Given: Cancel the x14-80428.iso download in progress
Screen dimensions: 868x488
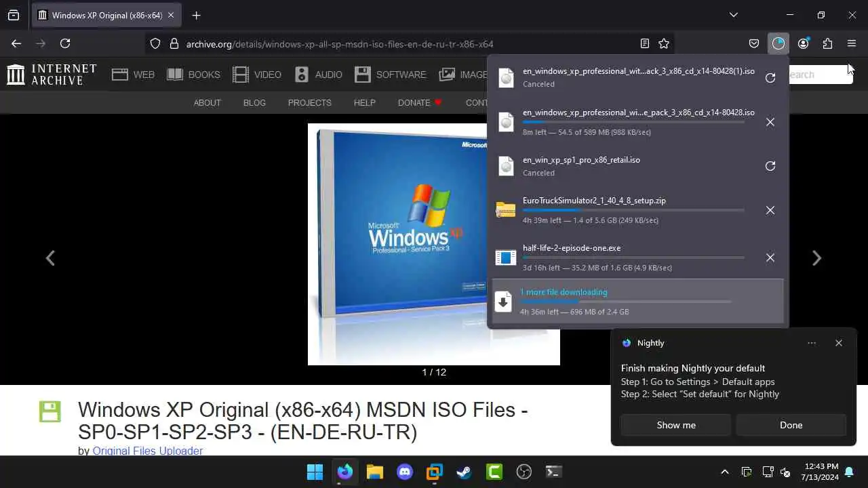Looking at the screenshot, I should click(x=770, y=122).
